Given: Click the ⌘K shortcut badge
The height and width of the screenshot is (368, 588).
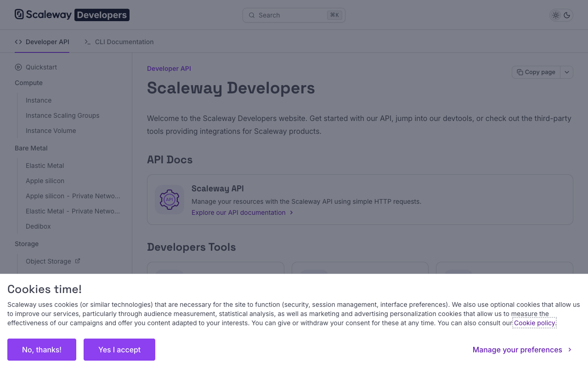Looking at the screenshot, I should 334,15.
